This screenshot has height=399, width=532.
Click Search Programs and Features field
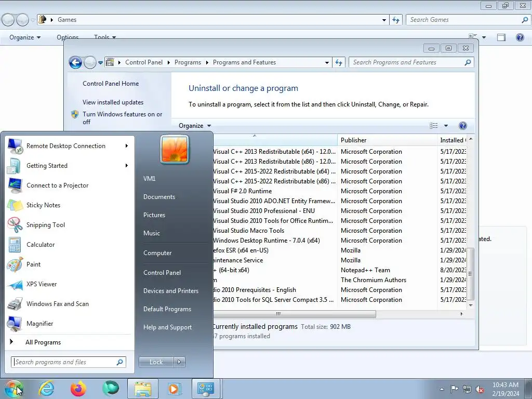(411, 62)
